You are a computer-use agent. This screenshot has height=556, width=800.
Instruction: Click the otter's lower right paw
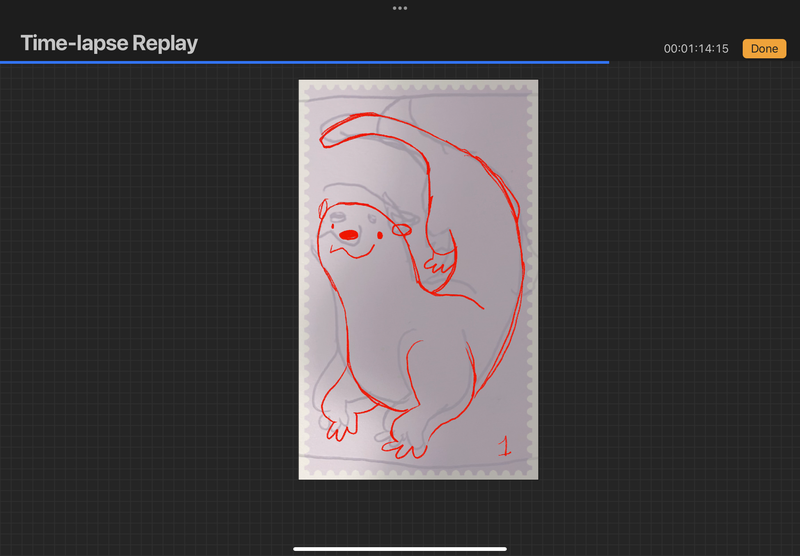coord(412,432)
